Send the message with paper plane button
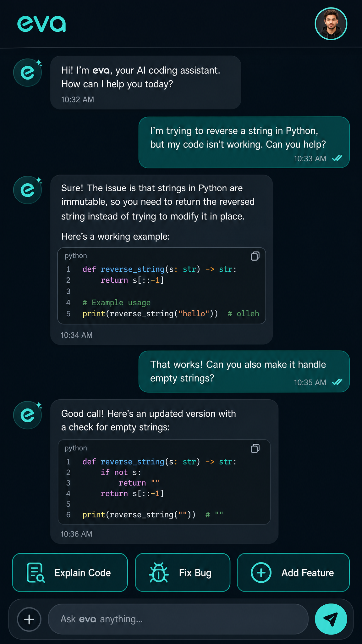Viewport: 362px width, 644px height. [331, 619]
